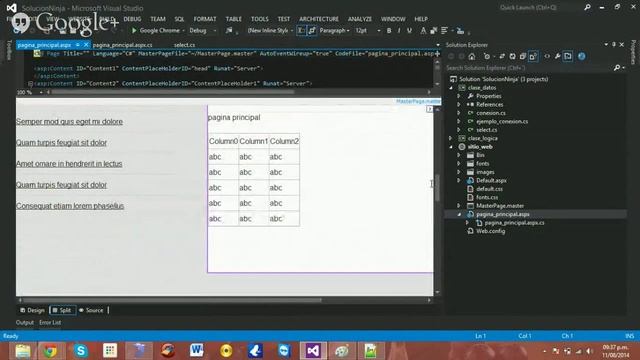Screen dimensions: 640x360
Task: Open the Google Chrome browser selector arrow
Action: [x=183, y=31]
